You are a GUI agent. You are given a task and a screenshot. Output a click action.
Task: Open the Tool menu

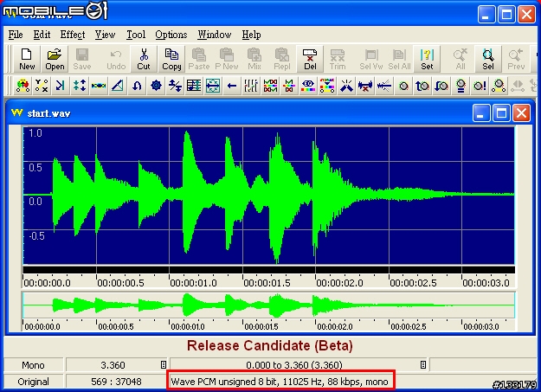coord(136,35)
